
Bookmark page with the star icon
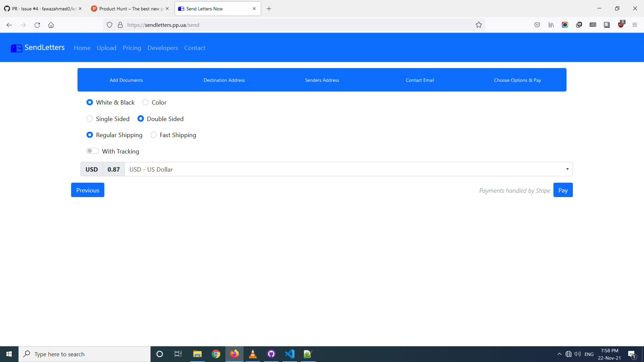coord(479,25)
